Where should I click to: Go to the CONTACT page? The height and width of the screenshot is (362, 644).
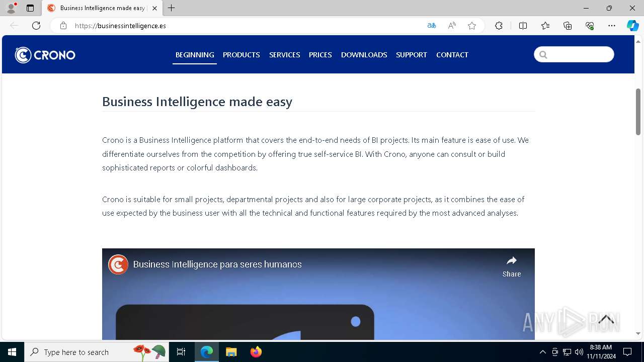[x=452, y=55]
